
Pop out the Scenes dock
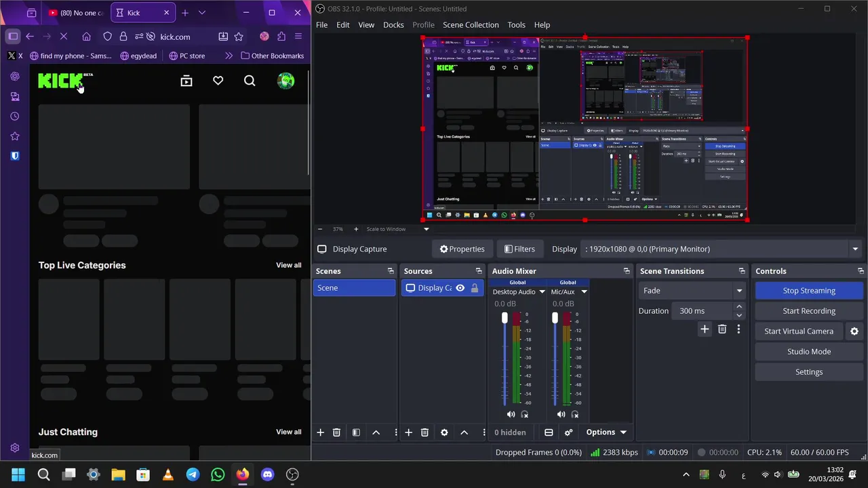coord(391,271)
